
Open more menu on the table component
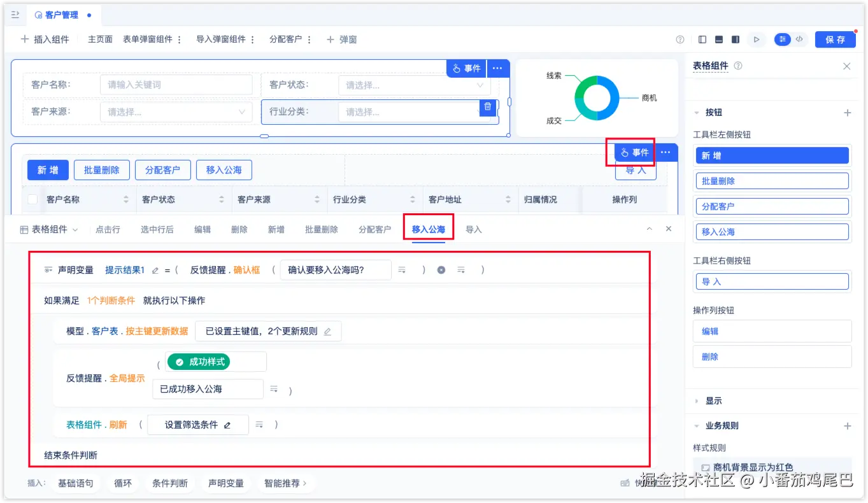[666, 153]
